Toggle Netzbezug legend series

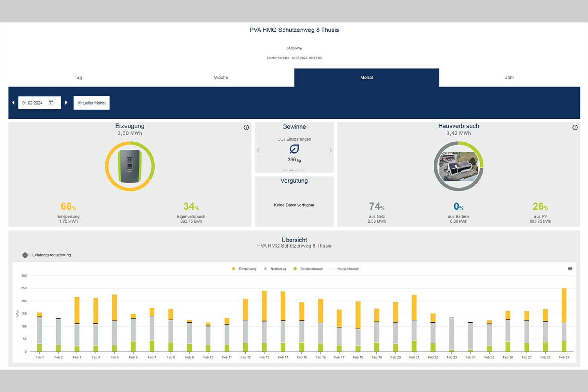coord(278,269)
